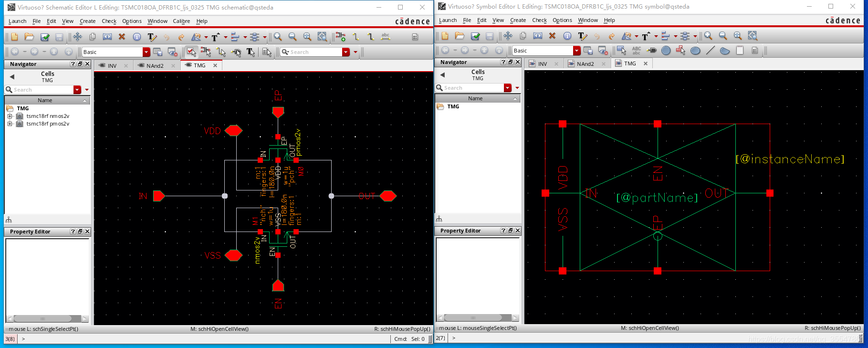Open the Basic workspace dropdown in Symbol Editor

coord(577,51)
